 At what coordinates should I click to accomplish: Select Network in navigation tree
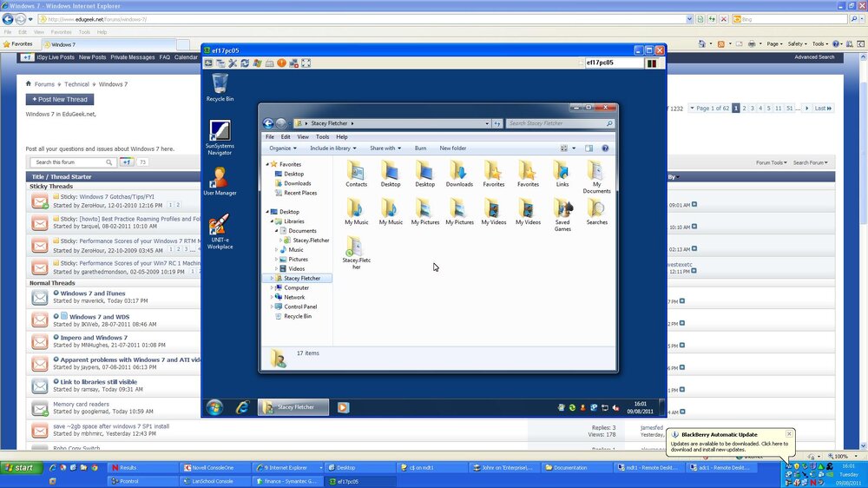click(x=294, y=298)
